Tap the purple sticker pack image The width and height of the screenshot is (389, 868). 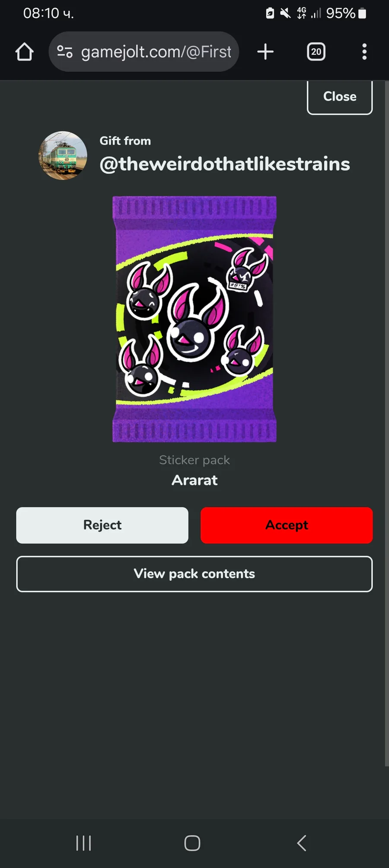point(194,319)
